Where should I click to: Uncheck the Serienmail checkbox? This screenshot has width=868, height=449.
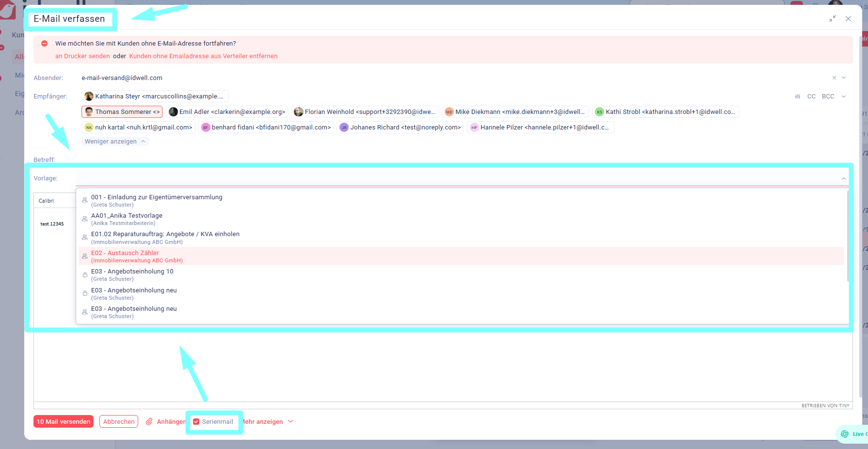click(x=196, y=422)
